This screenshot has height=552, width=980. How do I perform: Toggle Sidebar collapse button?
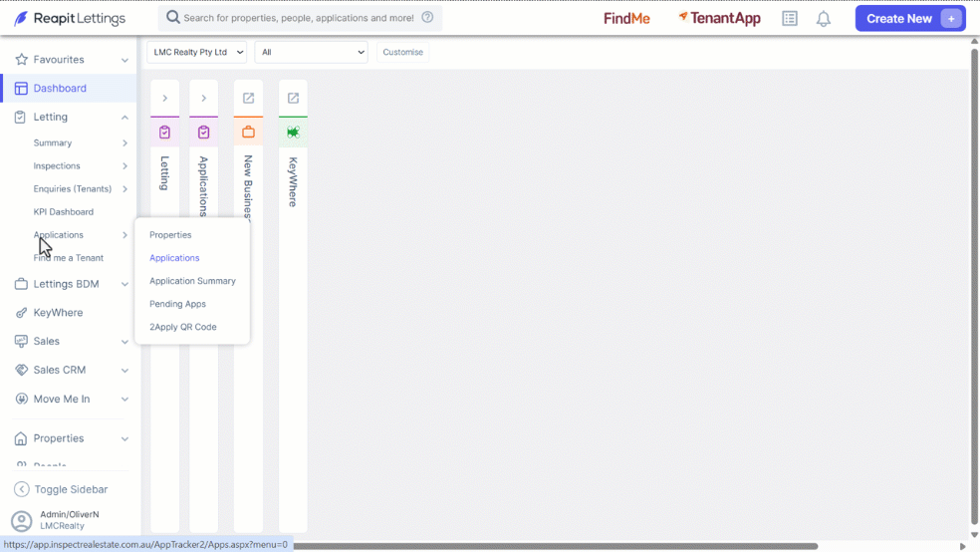click(62, 489)
